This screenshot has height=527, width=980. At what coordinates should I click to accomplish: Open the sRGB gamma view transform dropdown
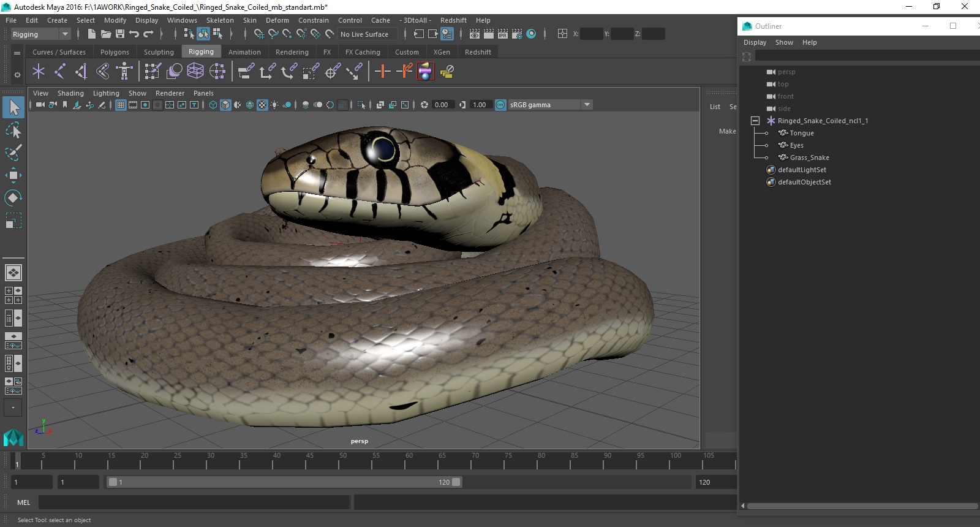click(550, 105)
